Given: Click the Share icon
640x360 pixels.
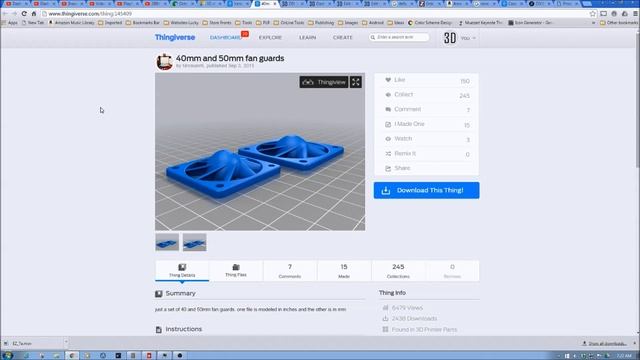Looking at the screenshot, I should (388, 168).
